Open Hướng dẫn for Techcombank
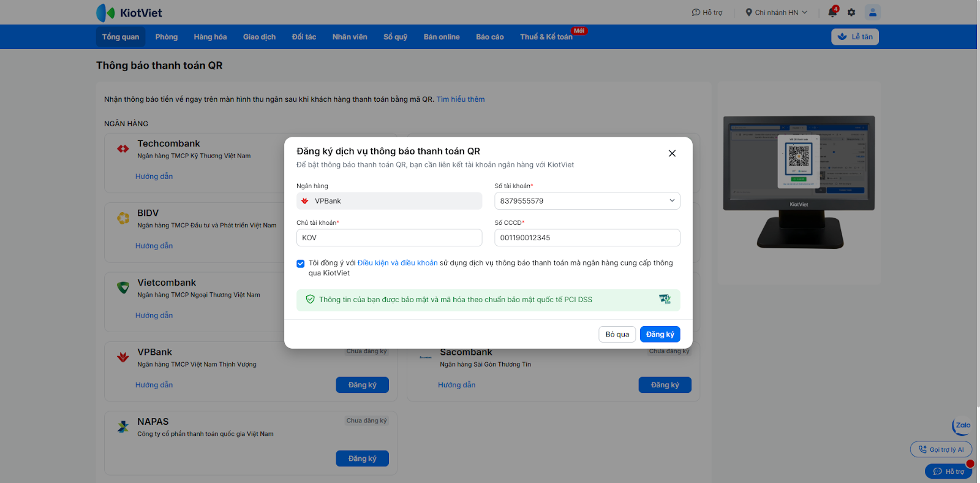 (x=154, y=177)
